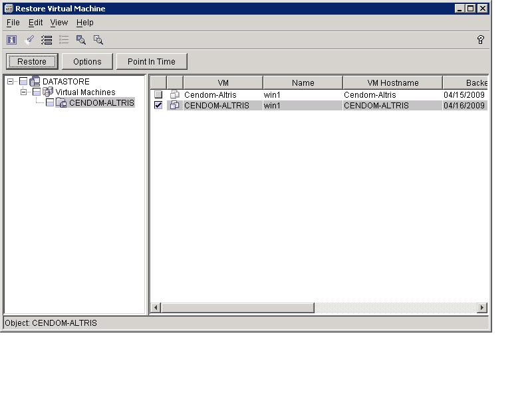Select the Preview Media Required icon
532x399 pixels.
click(82, 40)
